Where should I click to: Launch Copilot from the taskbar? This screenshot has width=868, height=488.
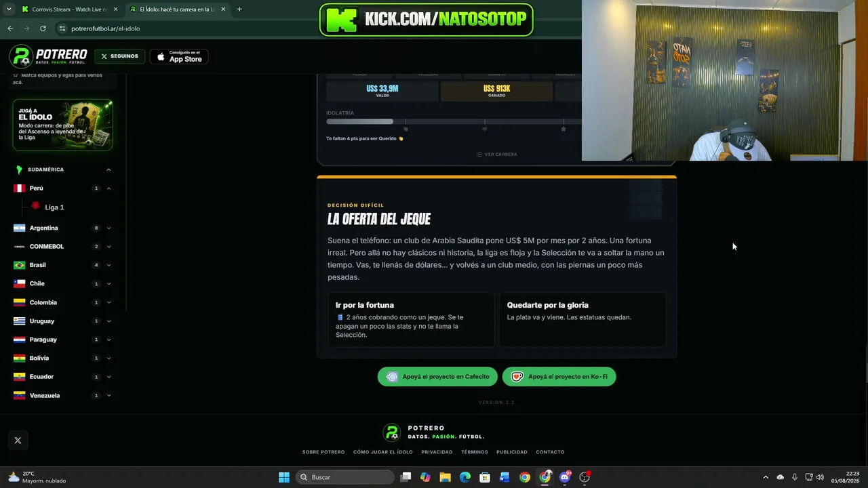tap(425, 477)
